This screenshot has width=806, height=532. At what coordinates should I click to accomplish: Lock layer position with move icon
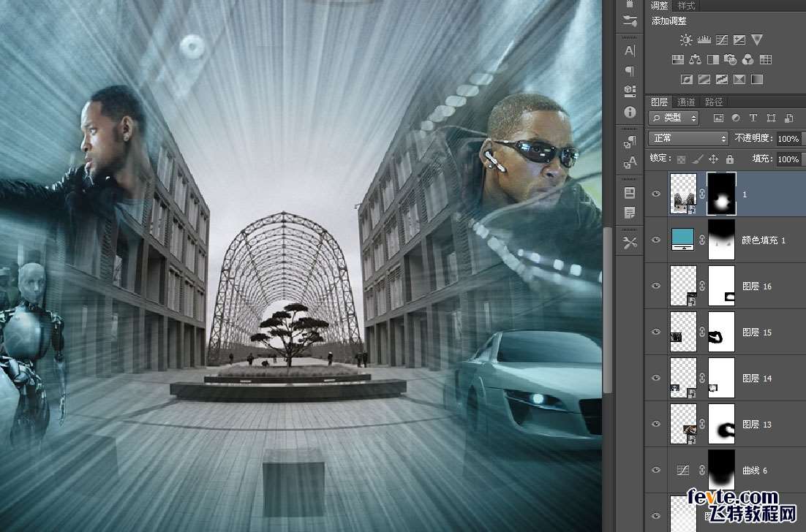click(x=713, y=159)
